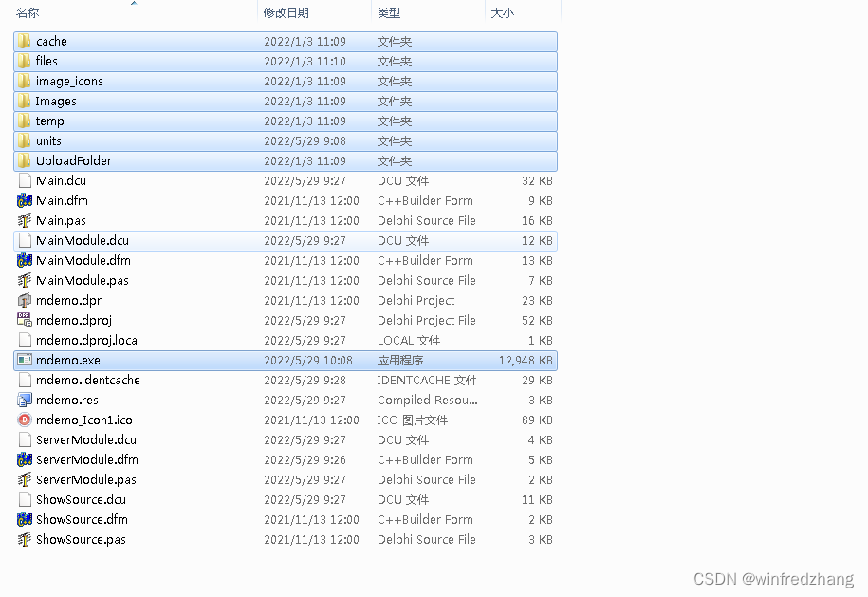
Task: Select the file name ServerModule.pas
Action: 85,480
